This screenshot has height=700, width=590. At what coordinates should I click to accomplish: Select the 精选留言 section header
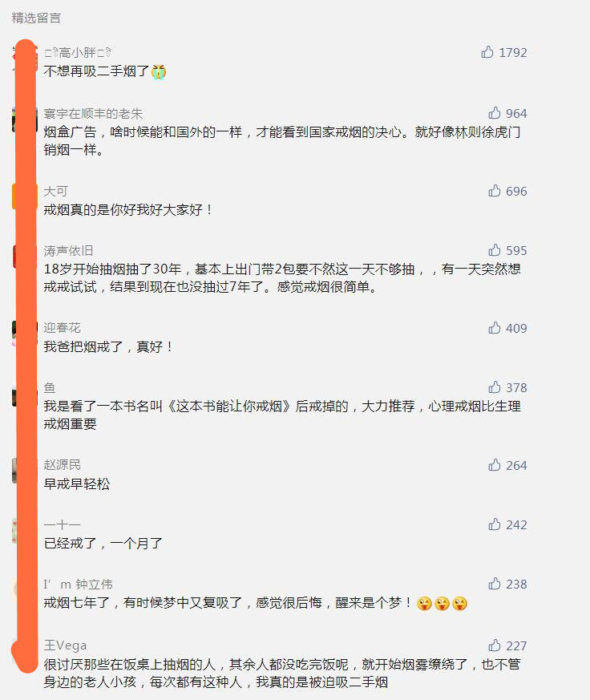coord(36,18)
